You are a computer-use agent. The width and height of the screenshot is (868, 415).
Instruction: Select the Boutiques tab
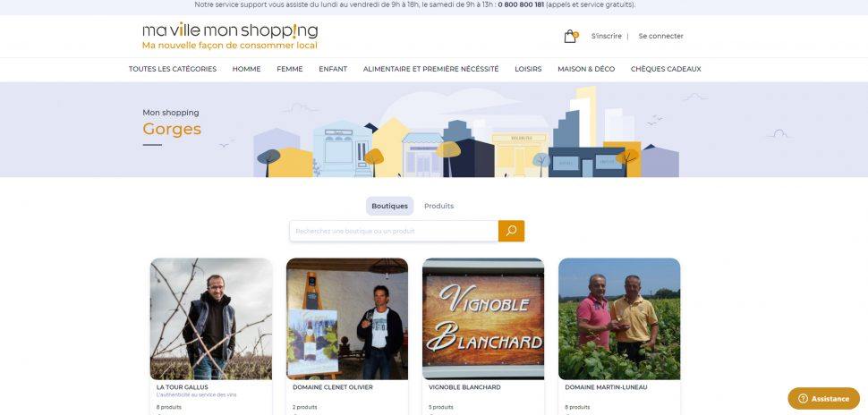coord(390,206)
